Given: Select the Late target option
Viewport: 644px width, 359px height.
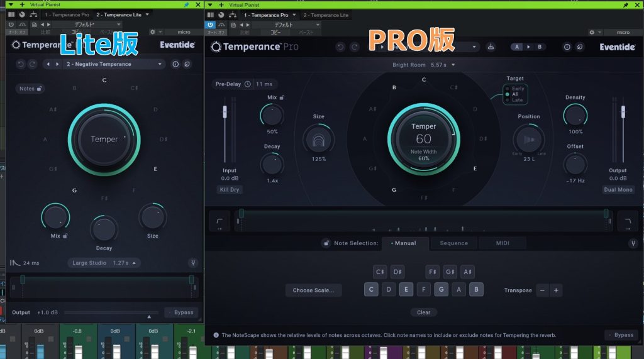Looking at the screenshot, I should (517, 100).
